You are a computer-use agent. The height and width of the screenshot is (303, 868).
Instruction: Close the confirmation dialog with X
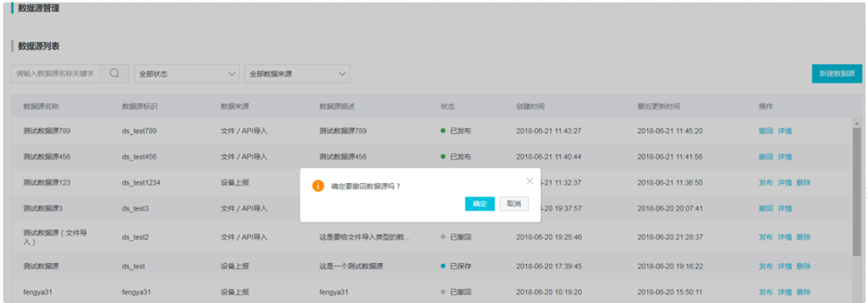529,181
